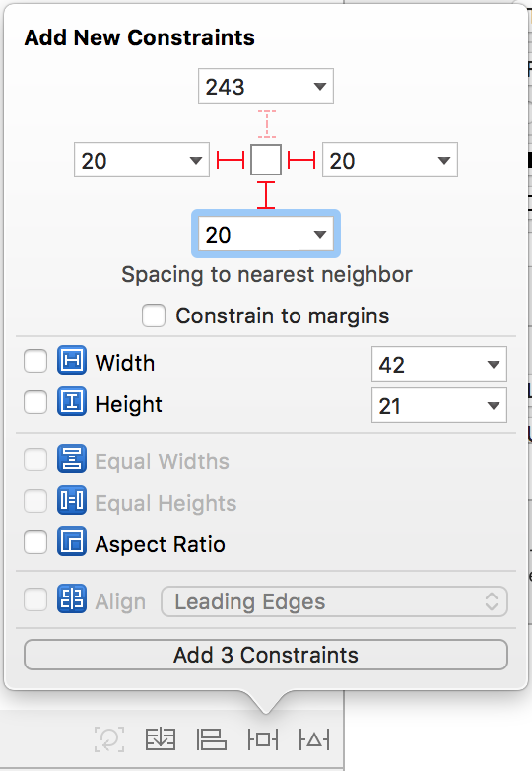Toggle the left spacing red strut
The image size is (532, 771).
pos(231,160)
